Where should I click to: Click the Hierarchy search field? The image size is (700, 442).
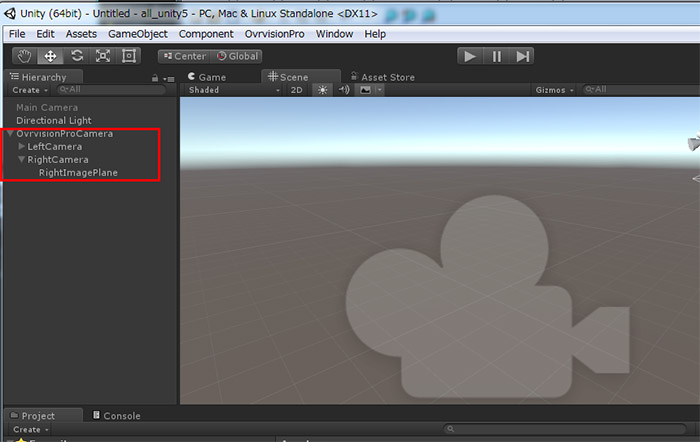tap(110, 90)
